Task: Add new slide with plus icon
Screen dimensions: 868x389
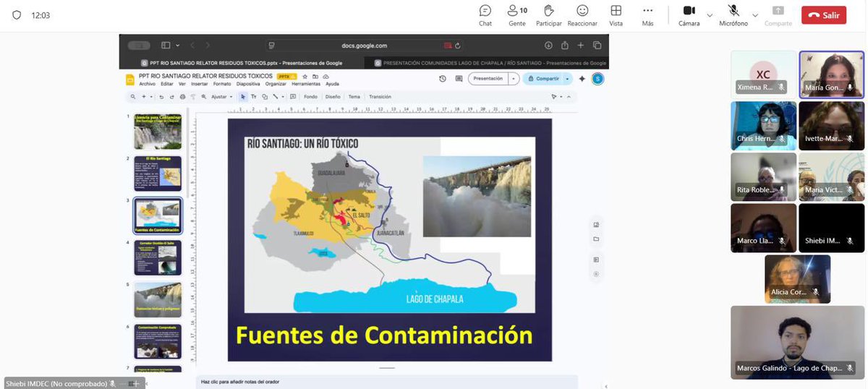Action: pos(143,96)
